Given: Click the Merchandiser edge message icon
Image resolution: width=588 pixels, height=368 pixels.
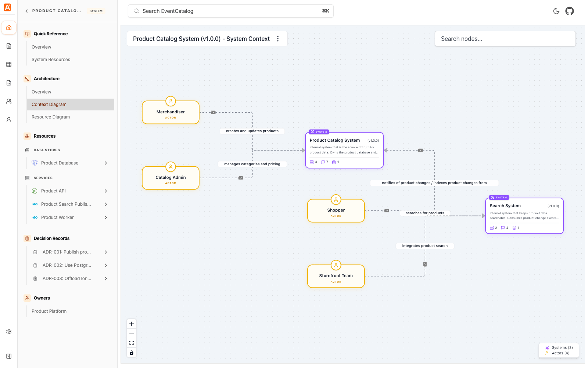Looking at the screenshot, I should point(213,112).
